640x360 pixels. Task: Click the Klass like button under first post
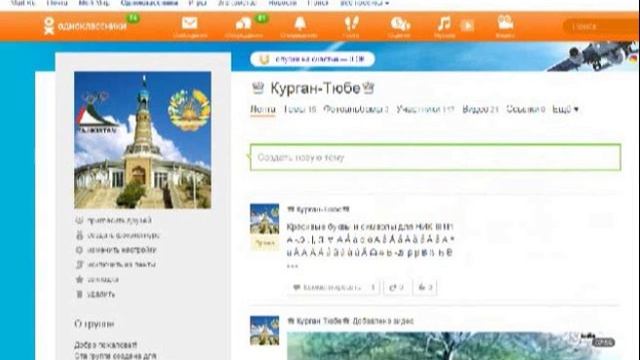click(425, 287)
